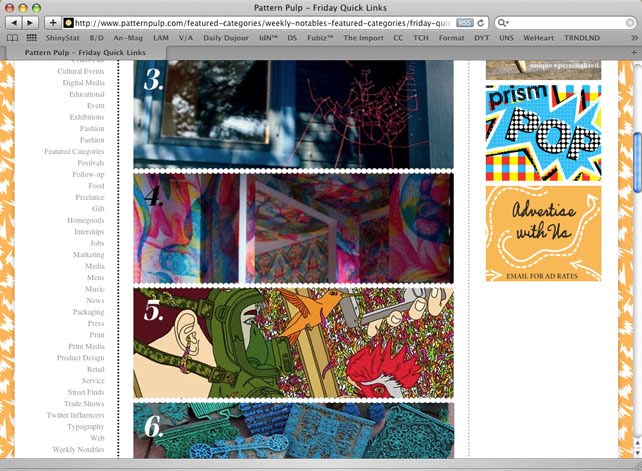Focus the Google search field
The image size is (642, 471).
point(565,23)
